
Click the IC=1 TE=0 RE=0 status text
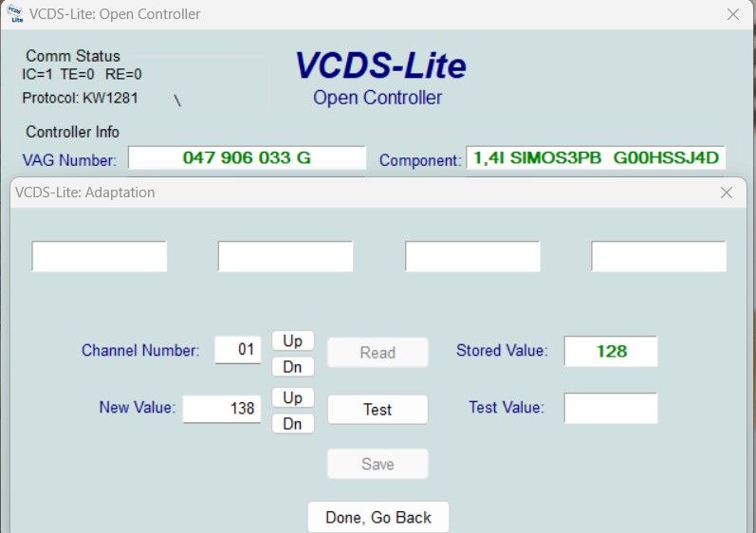82,74
